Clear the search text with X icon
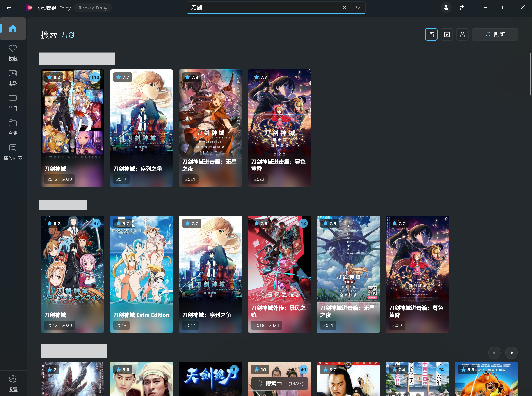 click(x=344, y=8)
